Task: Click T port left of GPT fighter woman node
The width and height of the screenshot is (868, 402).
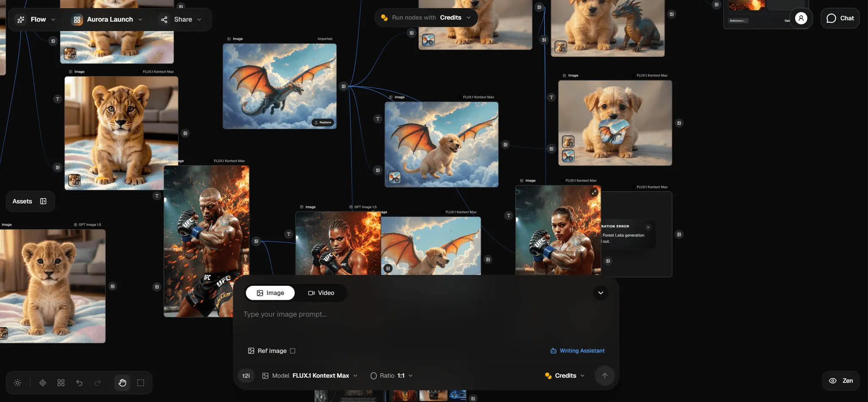Action: point(289,234)
